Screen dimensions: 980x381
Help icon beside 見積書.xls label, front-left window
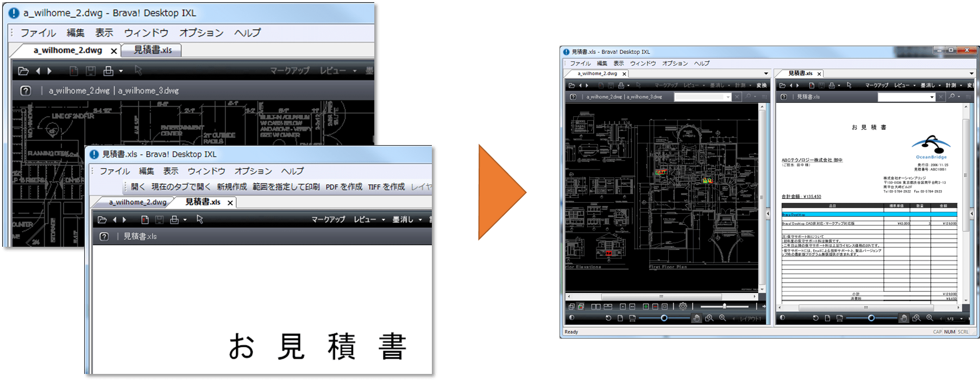[104, 236]
